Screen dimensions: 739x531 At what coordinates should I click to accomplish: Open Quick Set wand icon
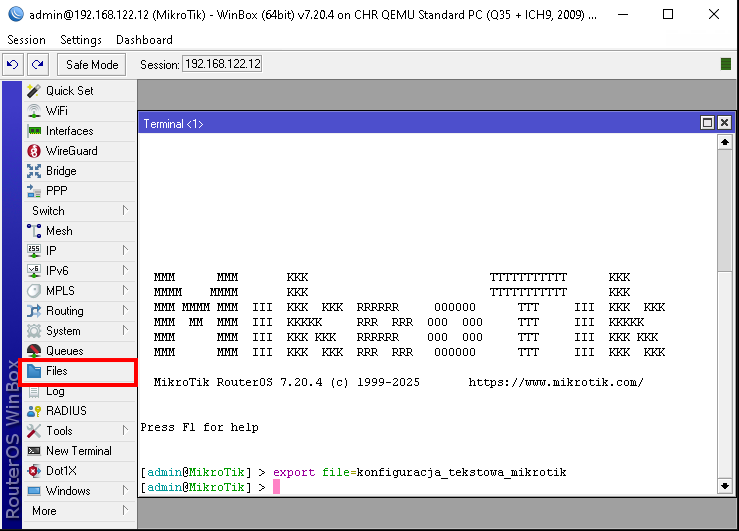click(34, 90)
